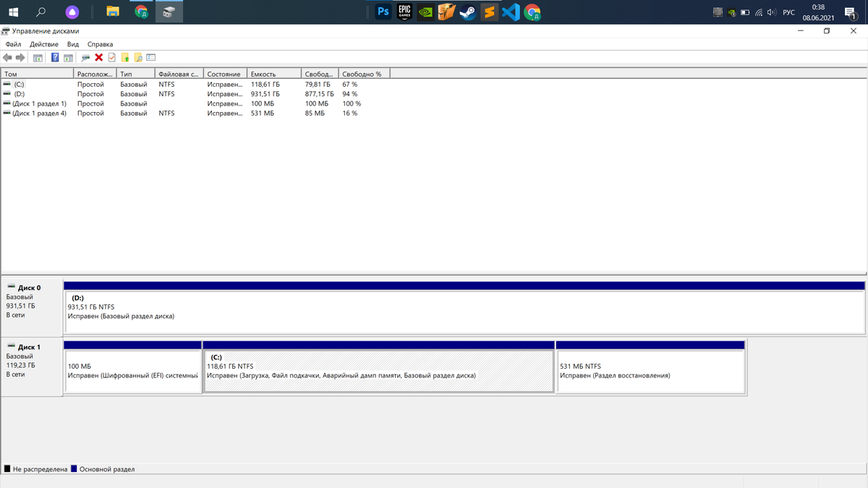The image size is (868, 488).
Task: Sort by the Файловая с... column header
Action: pyautogui.click(x=179, y=74)
